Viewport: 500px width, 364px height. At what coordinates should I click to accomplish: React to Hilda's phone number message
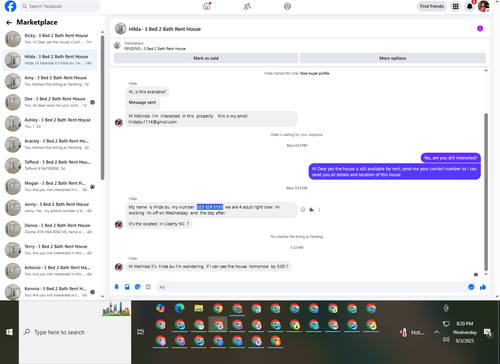303,210
